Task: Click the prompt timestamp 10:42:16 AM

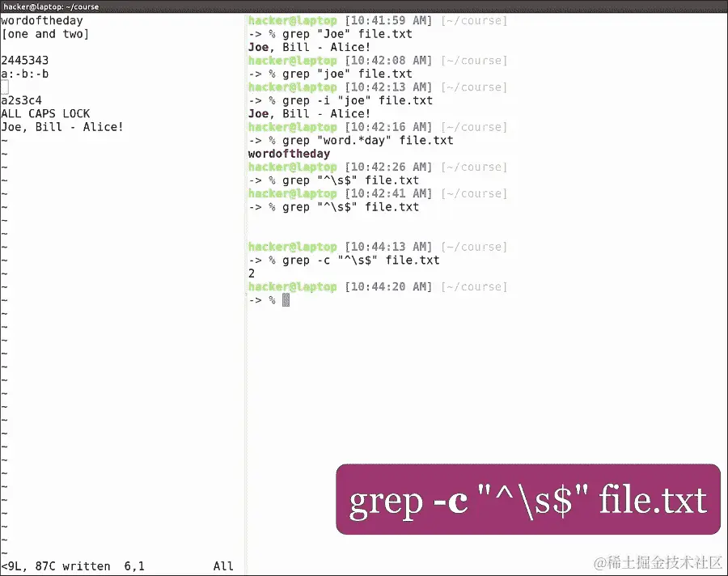Action: (x=388, y=127)
